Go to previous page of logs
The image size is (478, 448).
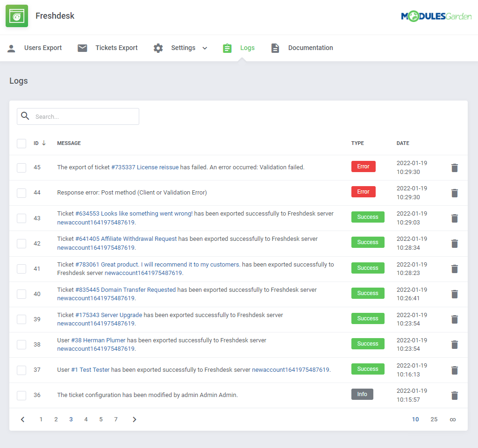[x=22, y=419]
